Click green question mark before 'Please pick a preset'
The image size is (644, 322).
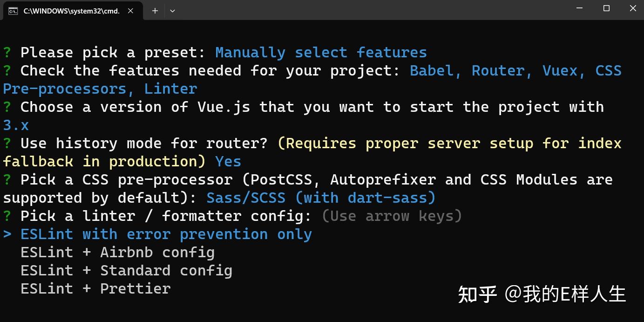pos(7,53)
